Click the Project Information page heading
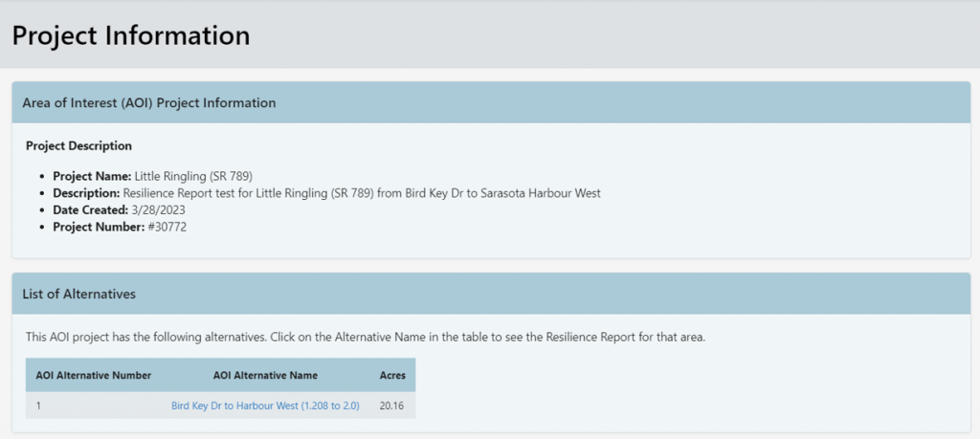This screenshot has width=980, height=439. 131,35
